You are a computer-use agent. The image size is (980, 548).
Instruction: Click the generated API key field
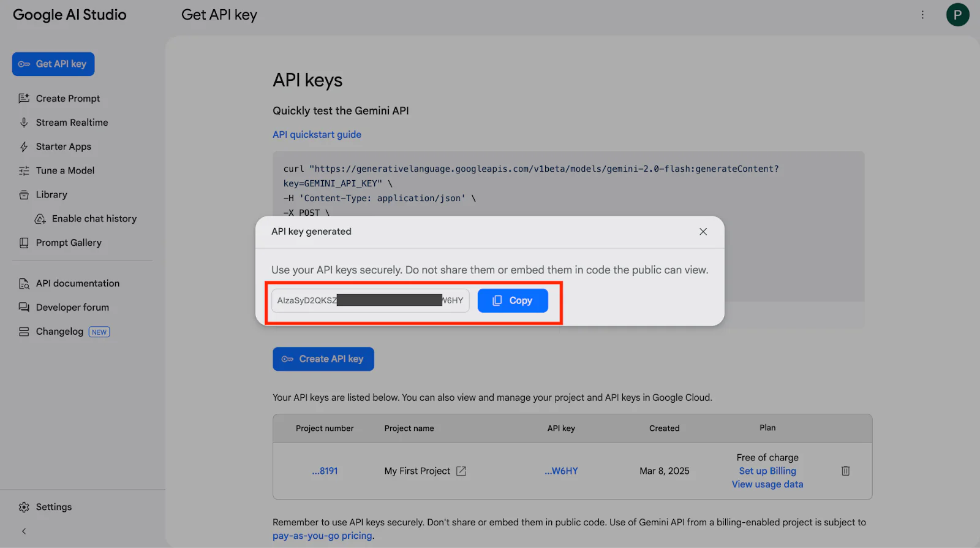pos(370,300)
